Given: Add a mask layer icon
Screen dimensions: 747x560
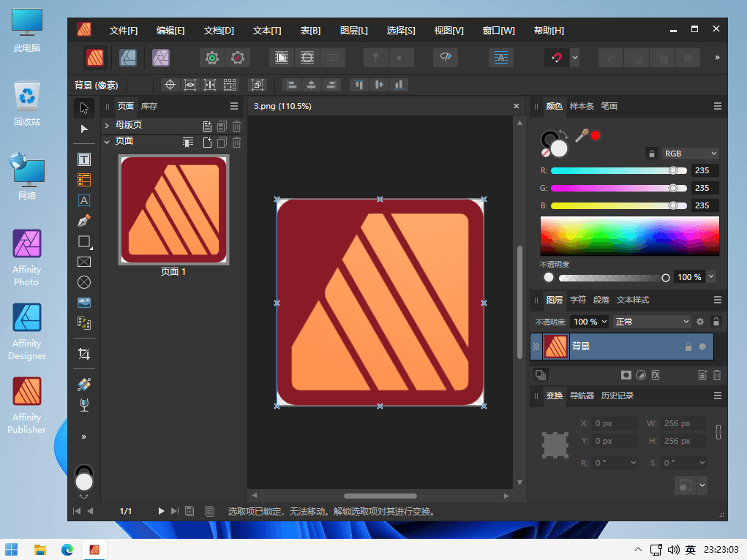Looking at the screenshot, I should (x=626, y=375).
